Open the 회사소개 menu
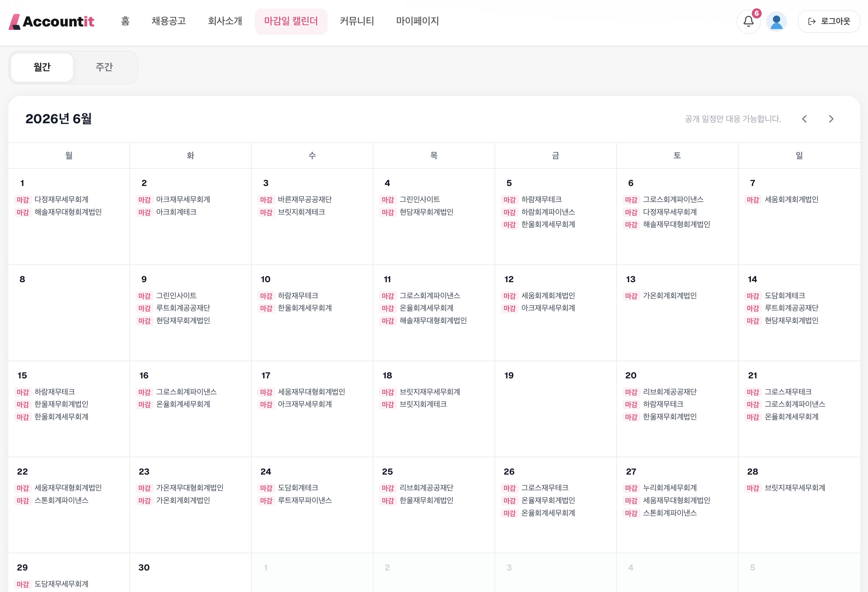The image size is (868, 592). [x=225, y=21]
